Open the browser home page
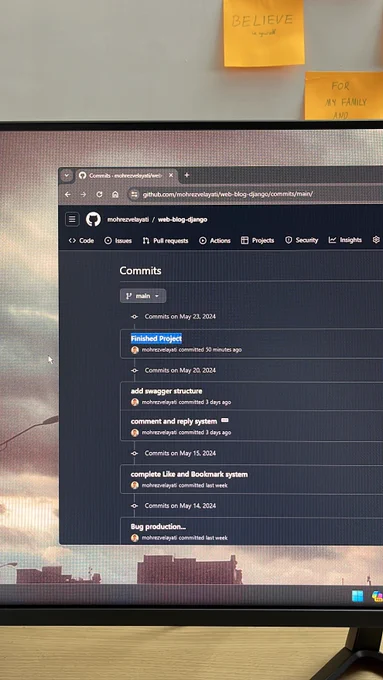Screen dimensions: 383x680 coord(115,194)
